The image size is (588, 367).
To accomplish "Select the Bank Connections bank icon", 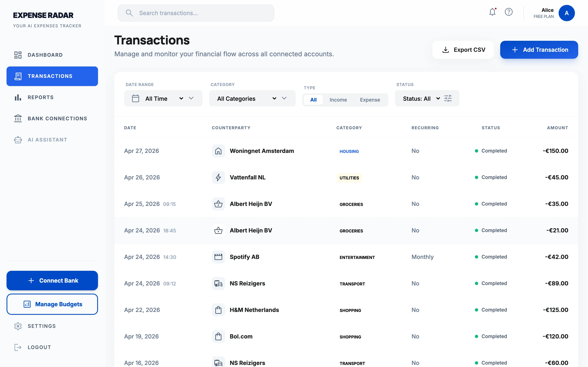I will tap(18, 118).
